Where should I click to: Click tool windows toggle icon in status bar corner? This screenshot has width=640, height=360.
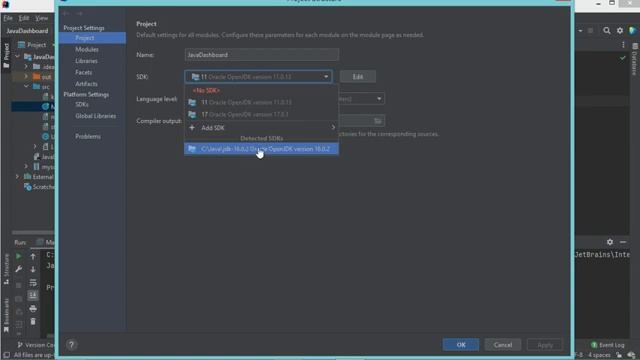click(x=7, y=355)
